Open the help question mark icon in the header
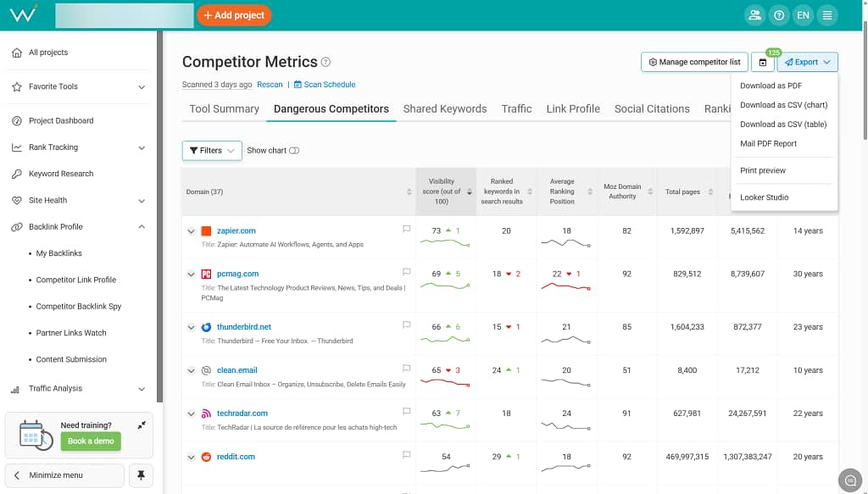 tap(778, 15)
